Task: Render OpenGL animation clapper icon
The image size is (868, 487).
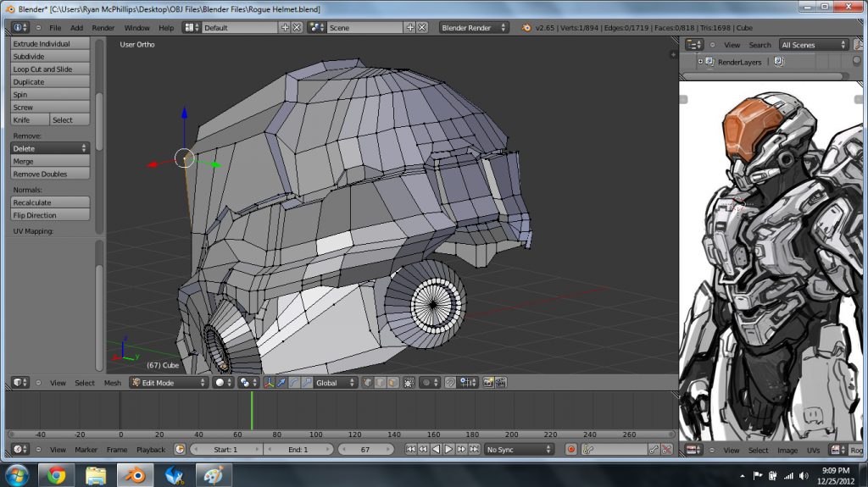Action: pos(500,383)
